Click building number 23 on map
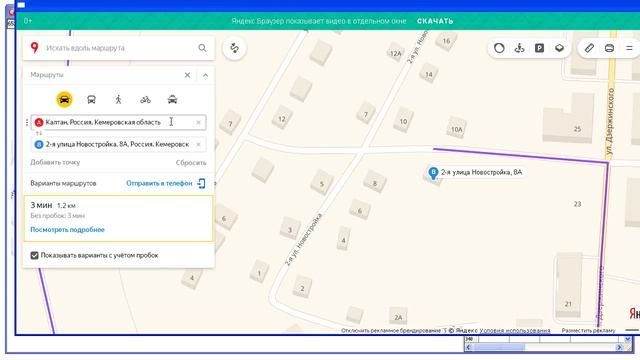 click(577, 204)
